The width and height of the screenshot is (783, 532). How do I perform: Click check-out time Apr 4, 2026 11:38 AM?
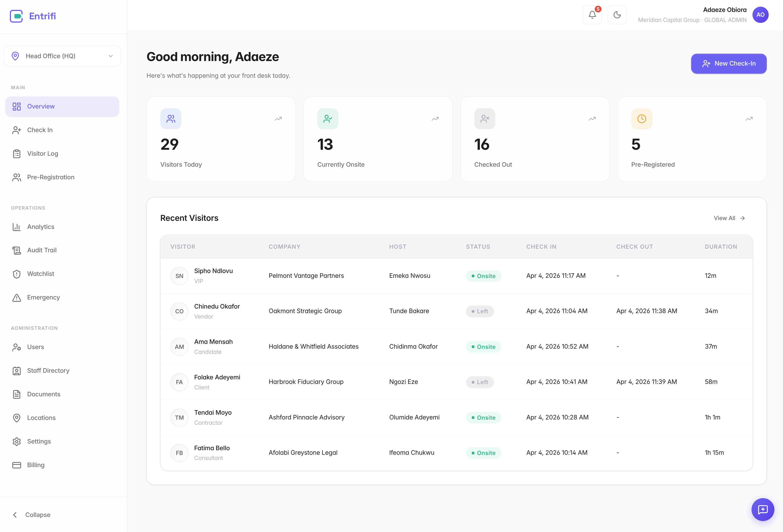647,311
